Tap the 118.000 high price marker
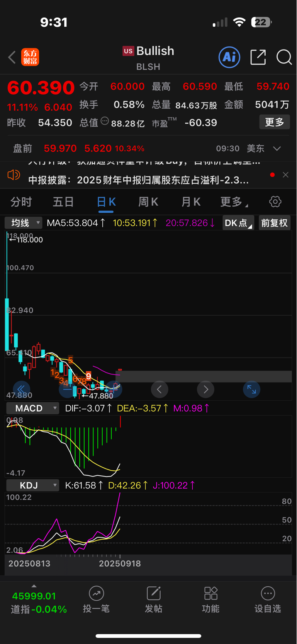The width and height of the screenshot is (297, 644). (x=26, y=240)
